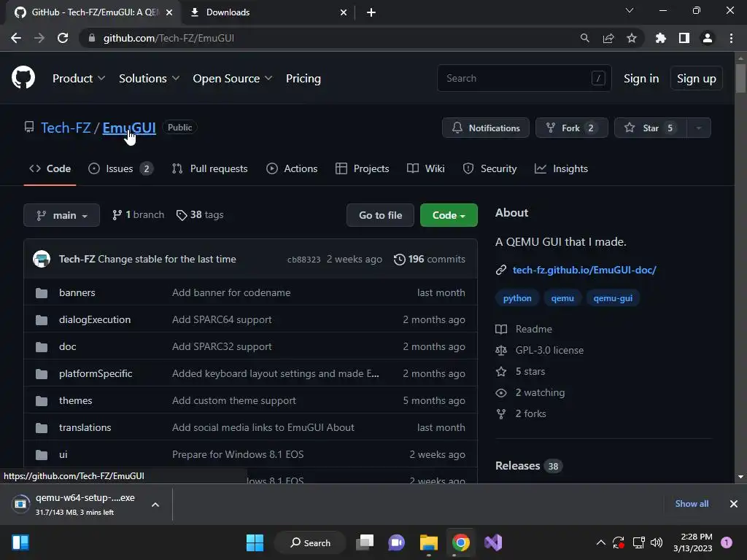Open the translations folder
This screenshot has width=747, height=560.
click(x=85, y=427)
